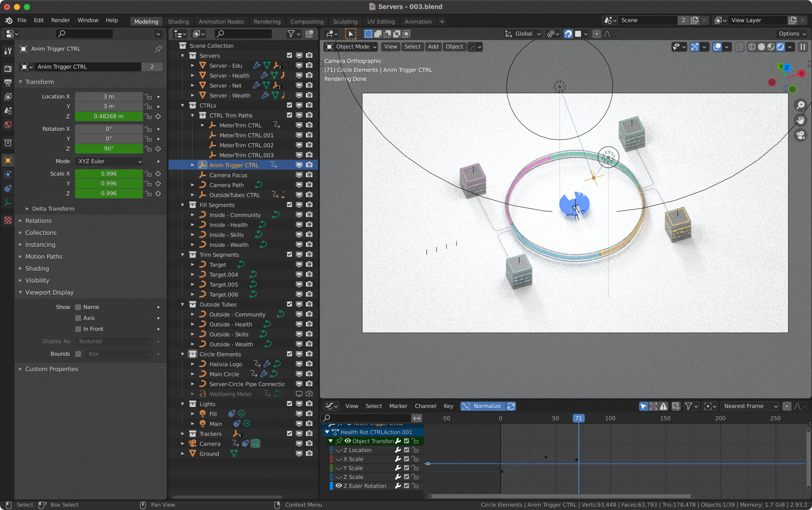Collapse the Transform panel

pyautogui.click(x=20, y=82)
